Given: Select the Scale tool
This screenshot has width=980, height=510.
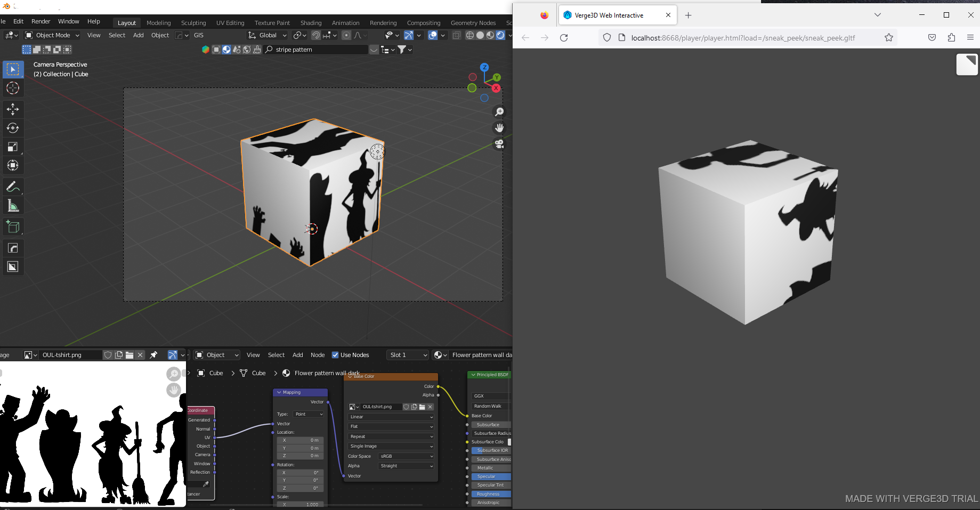Looking at the screenshot, I should [13, 147].
